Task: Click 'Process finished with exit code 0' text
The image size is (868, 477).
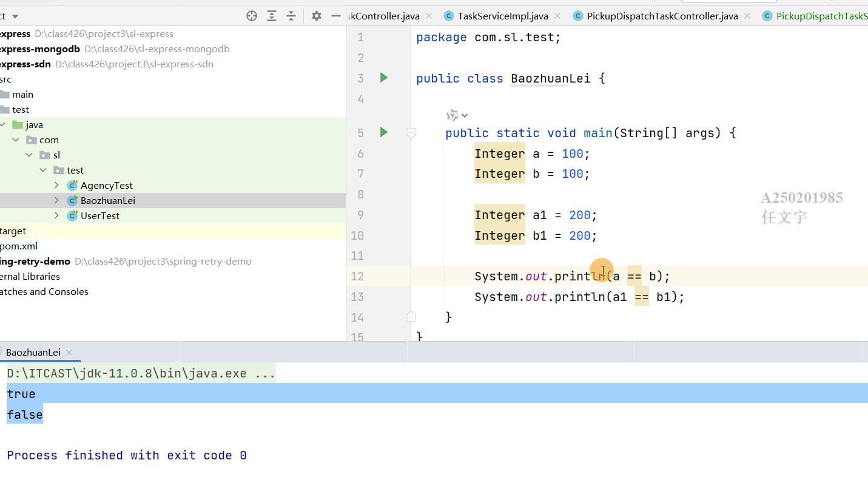Action: pyautogui.click(x=127, y=455)
